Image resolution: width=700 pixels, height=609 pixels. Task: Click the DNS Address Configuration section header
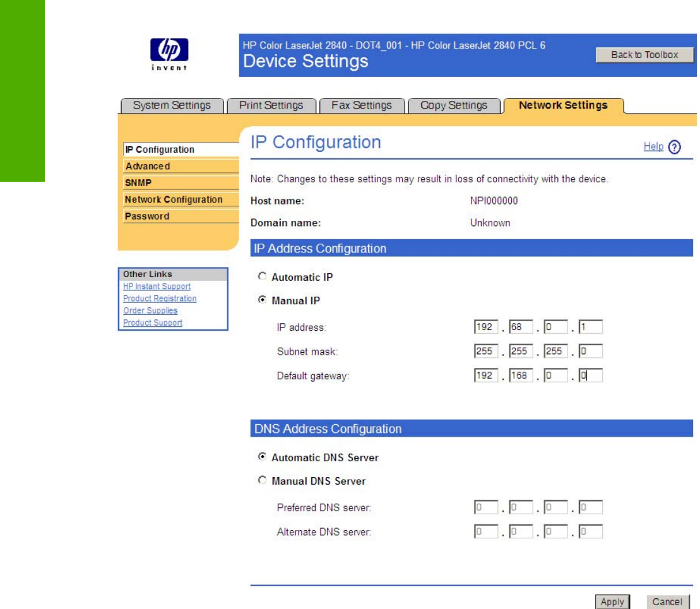(x=472, y=429)
